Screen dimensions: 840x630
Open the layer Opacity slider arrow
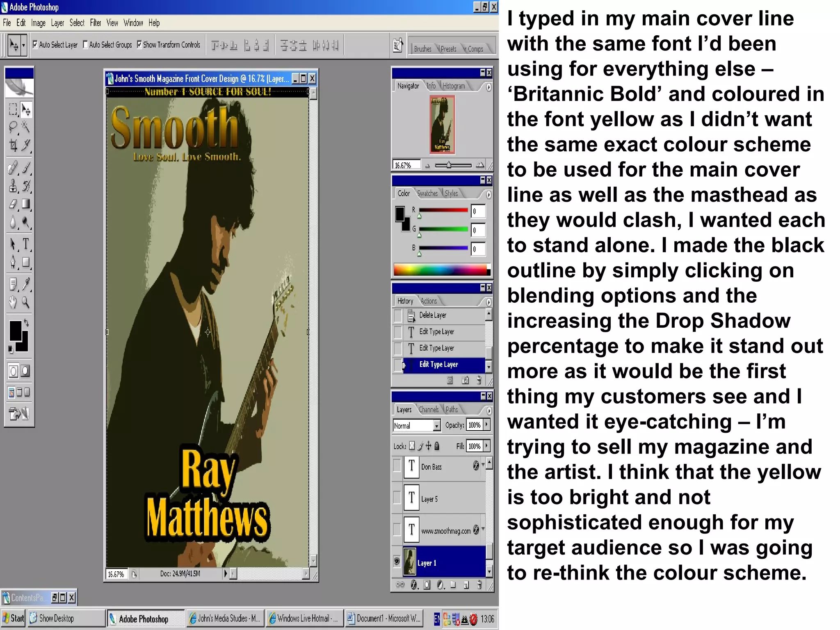click(x=487, y=425)
